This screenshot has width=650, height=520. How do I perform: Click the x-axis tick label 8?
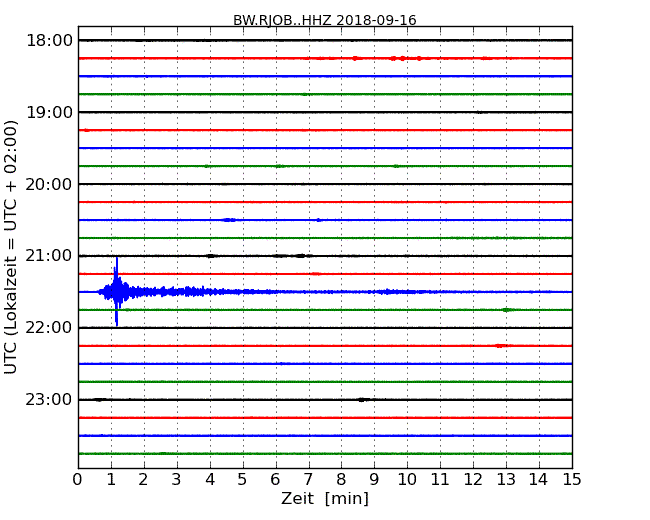341,480
